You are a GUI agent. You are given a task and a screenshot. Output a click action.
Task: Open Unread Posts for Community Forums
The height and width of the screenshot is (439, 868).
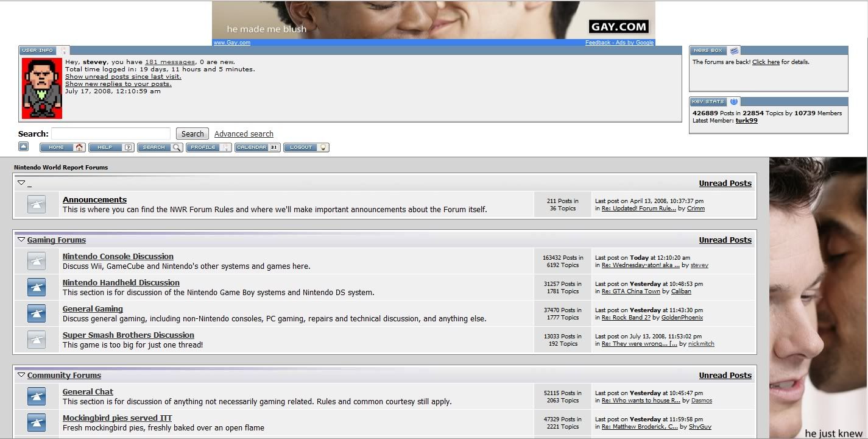(725, 375)
